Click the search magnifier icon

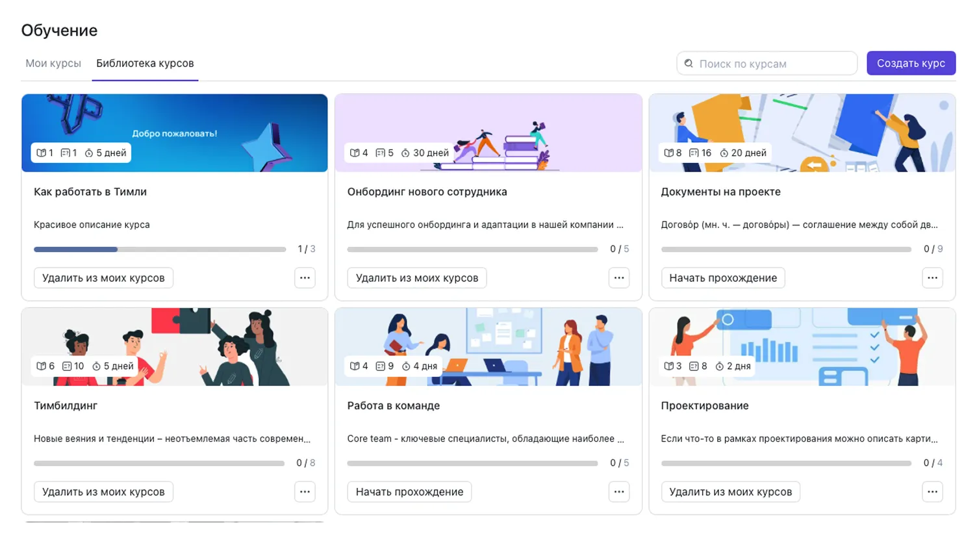[x=689, y=64]
